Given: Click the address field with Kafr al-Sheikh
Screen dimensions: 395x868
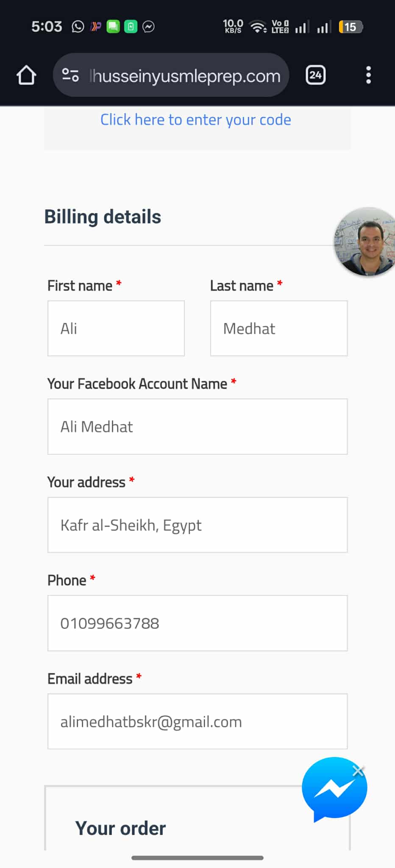Looking at the screenshot, I should [x=197, y=525].
